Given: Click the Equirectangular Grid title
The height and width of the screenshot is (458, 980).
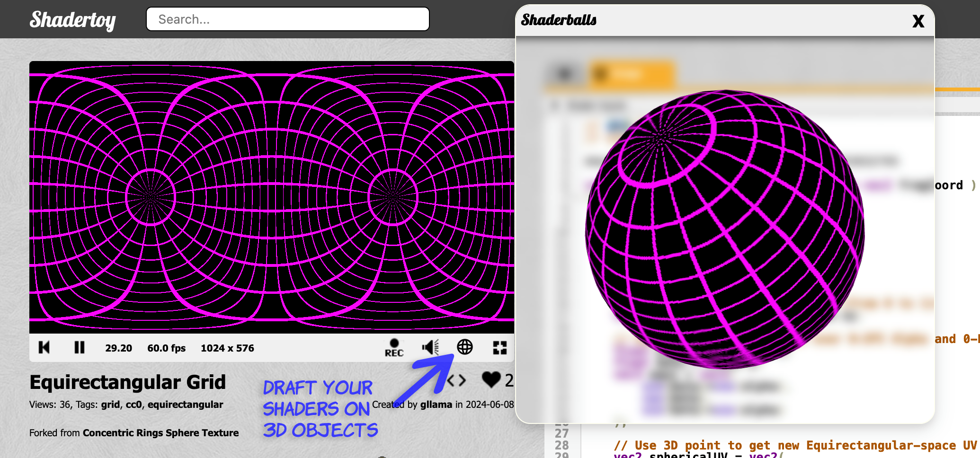Looking at the screenshot, I should point(128,382).
